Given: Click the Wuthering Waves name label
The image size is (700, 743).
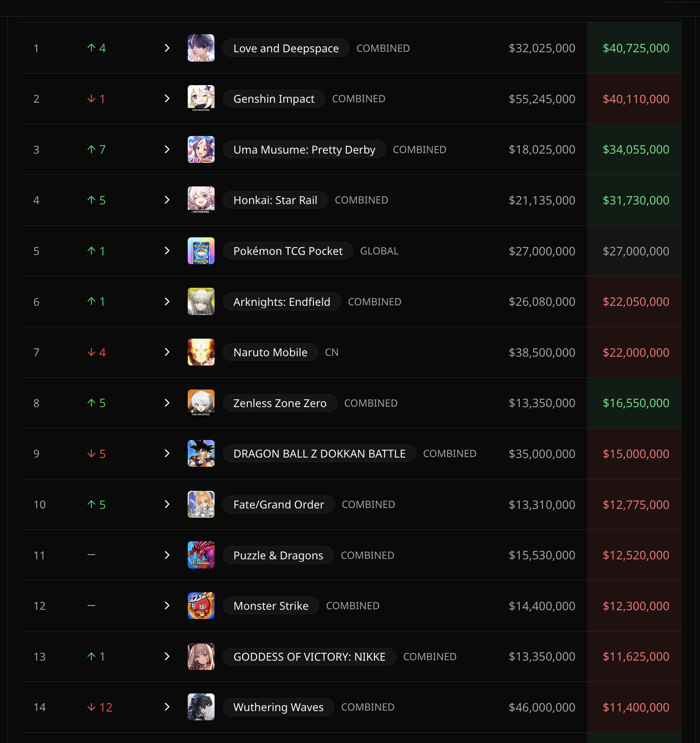Looking at the screenshot, I should pyautogui.click(x=278, y=707).
